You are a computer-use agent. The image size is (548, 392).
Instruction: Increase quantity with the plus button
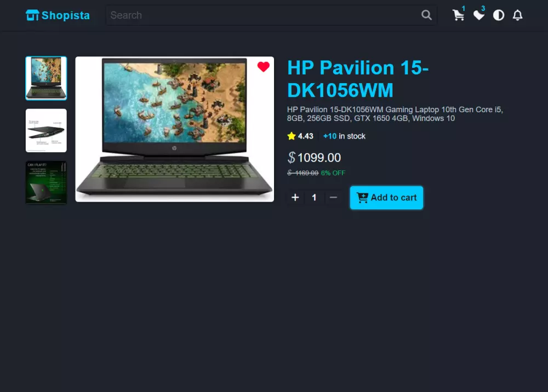coord(295,198)
